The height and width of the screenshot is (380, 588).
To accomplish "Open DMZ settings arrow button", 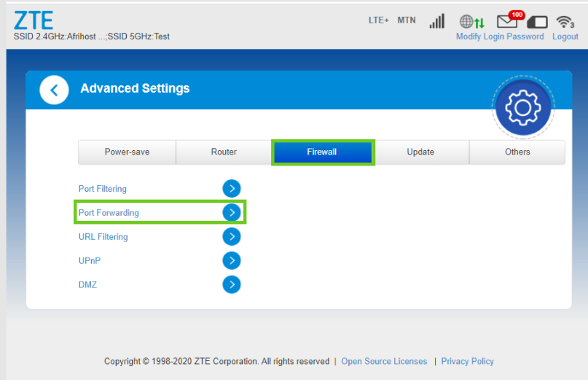I will click(231, 285).
